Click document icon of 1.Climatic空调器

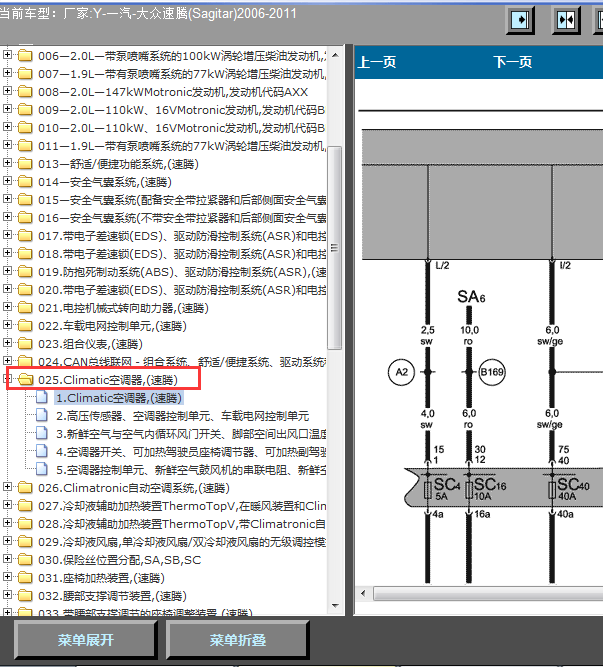coord(42,397)
